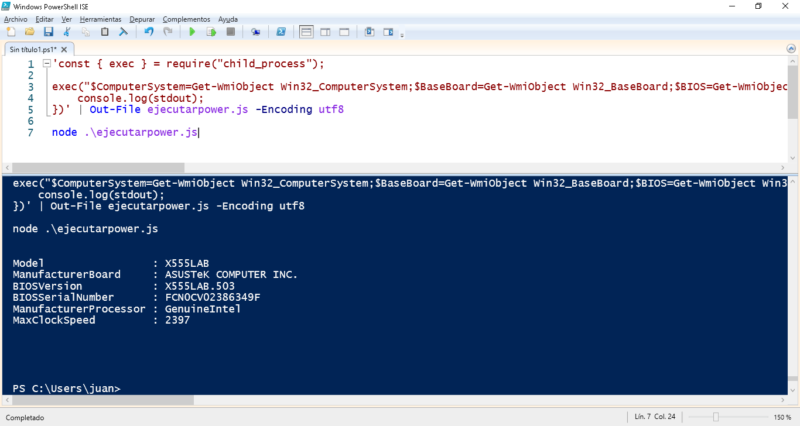
Task: Click the New script icon
Action: [x=11, y=32]
